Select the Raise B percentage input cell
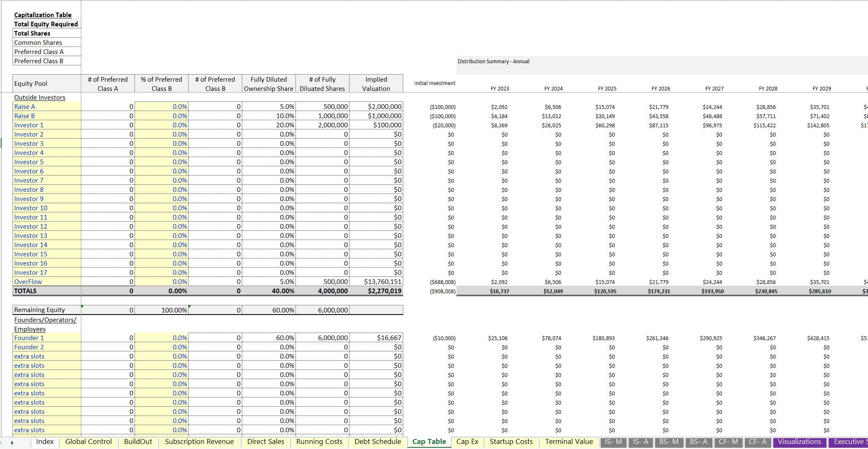This screenshot has width=868, height=449. click(x=162, y=116)
